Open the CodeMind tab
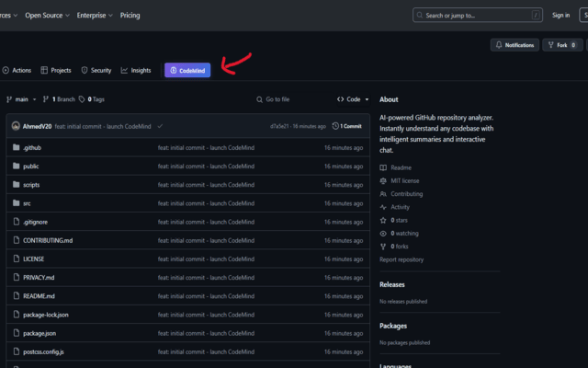 tap(187, 70)
